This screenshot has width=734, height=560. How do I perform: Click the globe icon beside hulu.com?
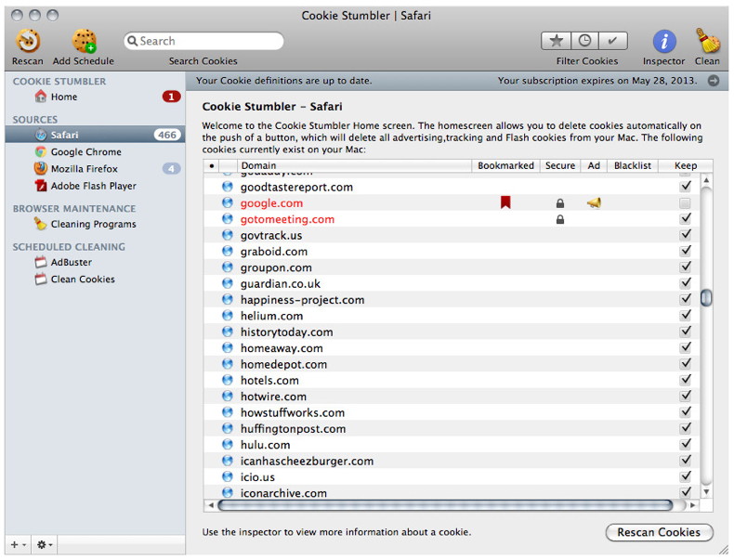click(228, 445)
